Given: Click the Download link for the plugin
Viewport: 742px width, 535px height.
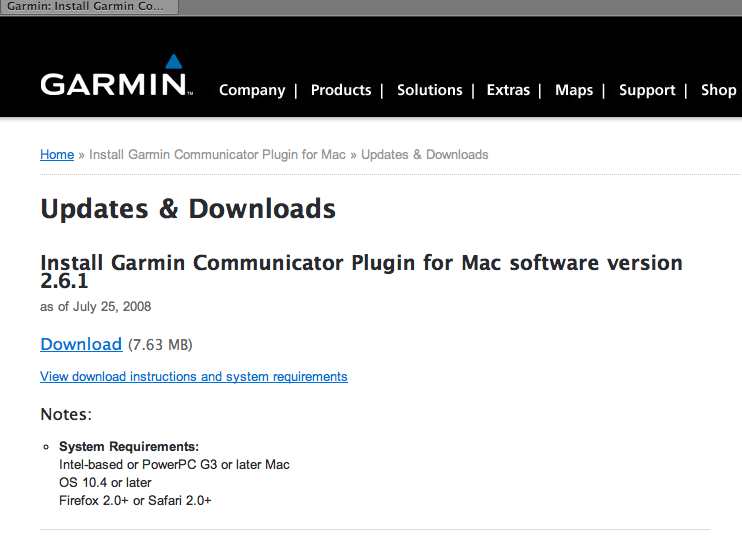Looking at the screenshot, I should tap(81, 344).
